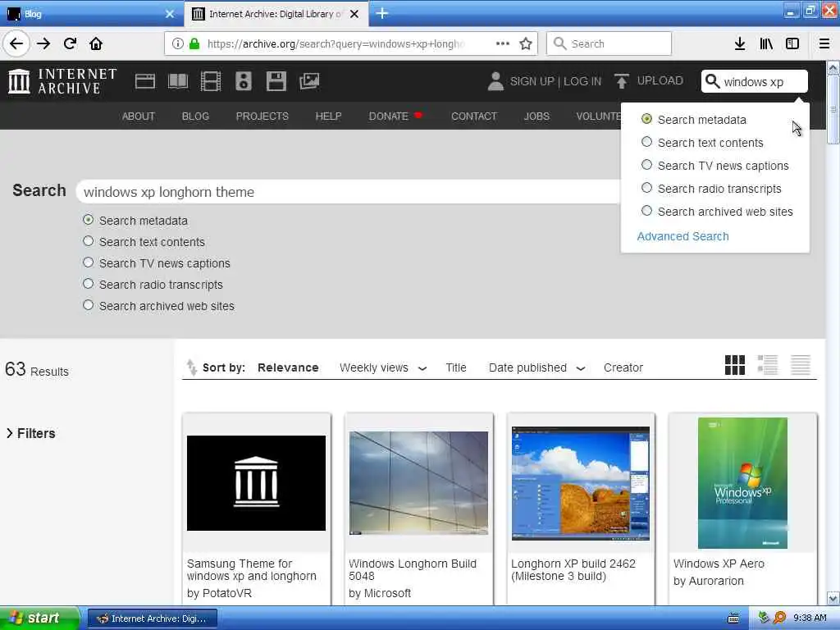The height and width of the screenshot is (630, 840).
Task: Click the user avatar icon
Action: point(495,81)
